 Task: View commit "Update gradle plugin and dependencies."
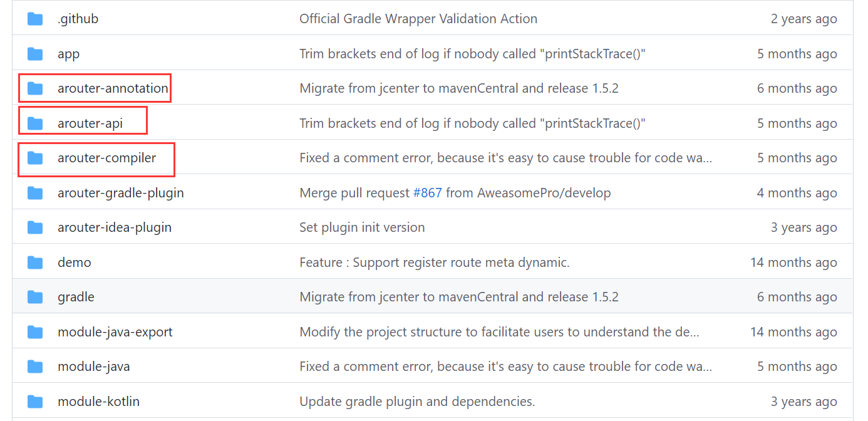(417, 402)
